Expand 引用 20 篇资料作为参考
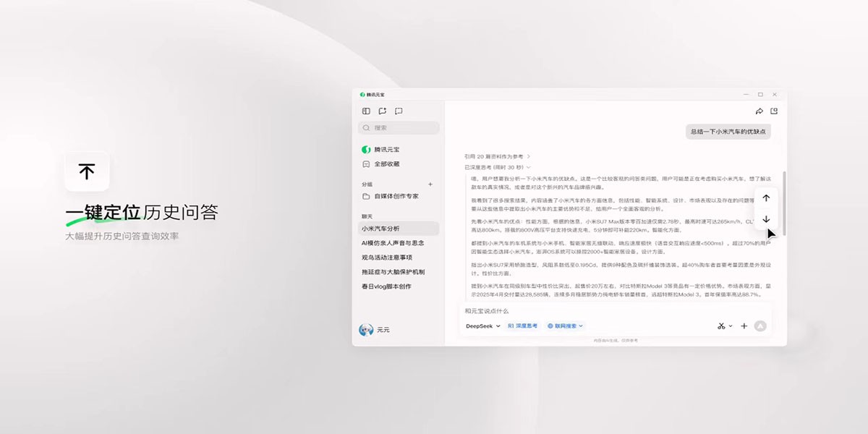The height and width of the screenshot is (434, 868). point(498,156)
